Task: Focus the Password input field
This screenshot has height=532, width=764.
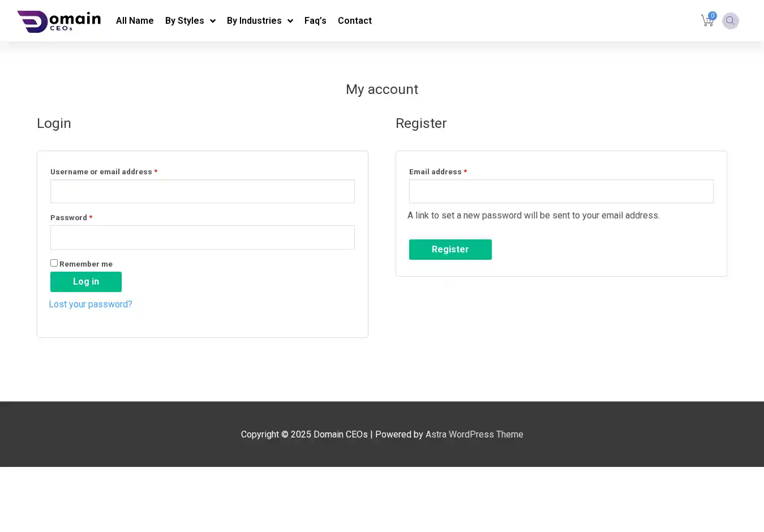Action: point(203,238)
